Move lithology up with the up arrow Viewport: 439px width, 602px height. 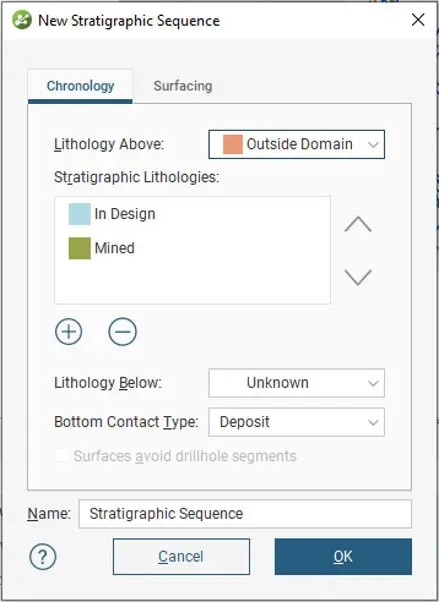[358, 224]
